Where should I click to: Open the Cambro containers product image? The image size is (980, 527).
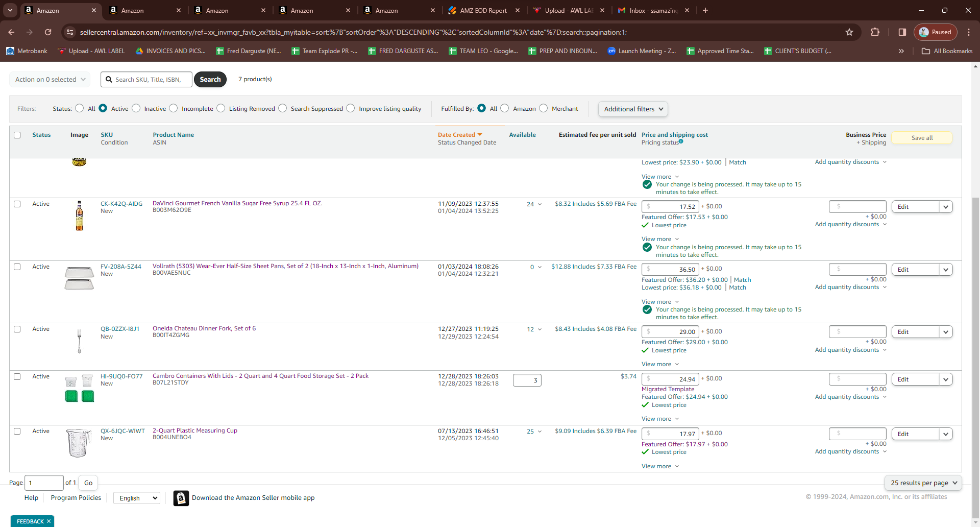click(79, 389)
